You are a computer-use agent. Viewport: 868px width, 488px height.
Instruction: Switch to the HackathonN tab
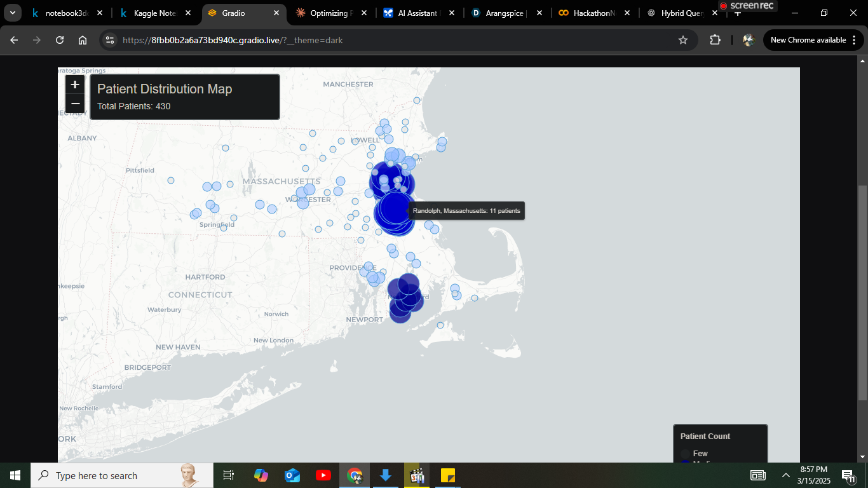pos(594,13)
